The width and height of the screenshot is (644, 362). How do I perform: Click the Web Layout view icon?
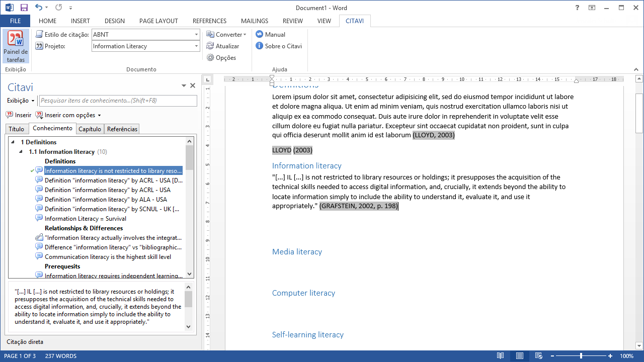click(539, 356)
